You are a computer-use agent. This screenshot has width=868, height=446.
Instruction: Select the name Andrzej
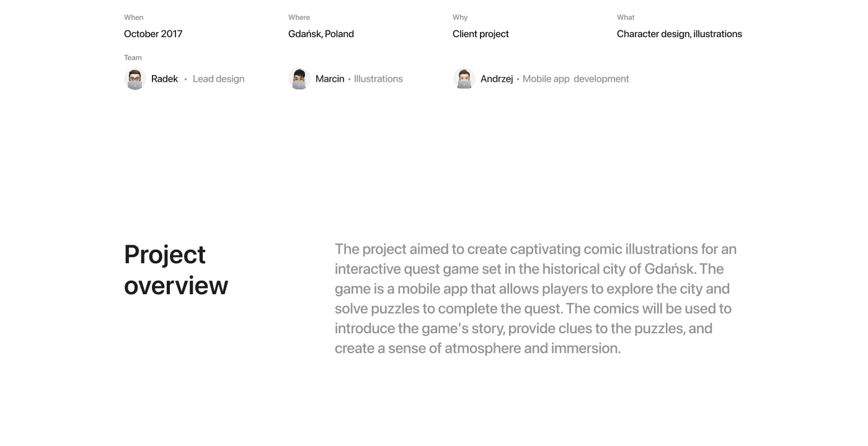497,79
